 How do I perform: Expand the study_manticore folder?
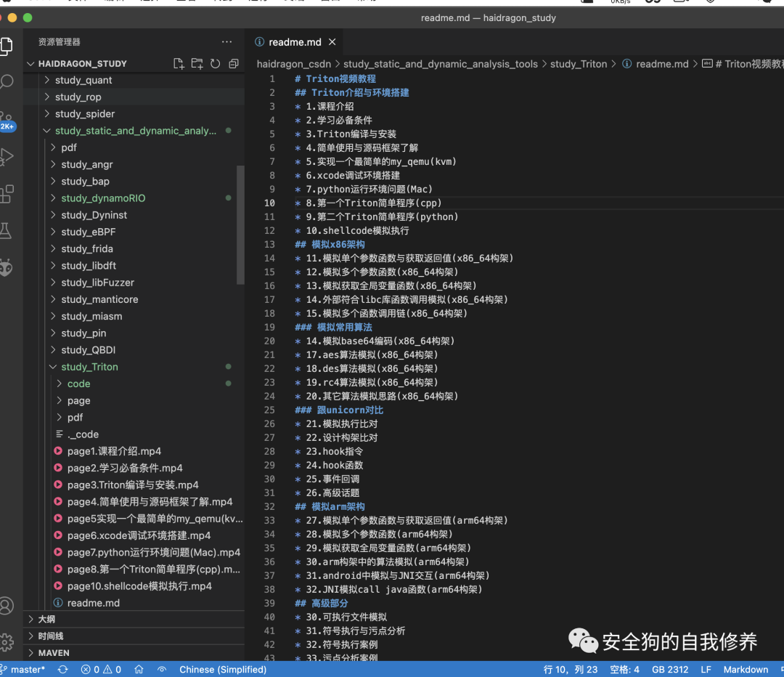coord(99,299)
